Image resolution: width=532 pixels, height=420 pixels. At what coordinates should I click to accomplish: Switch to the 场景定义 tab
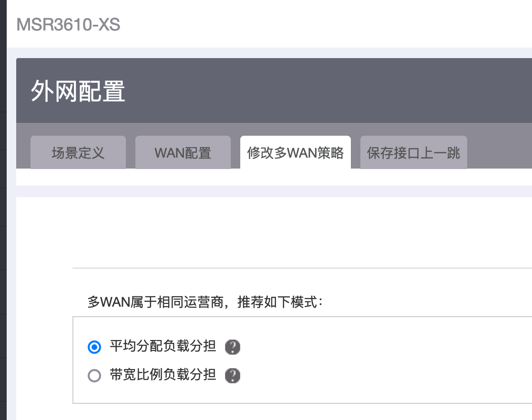point(78,153)
